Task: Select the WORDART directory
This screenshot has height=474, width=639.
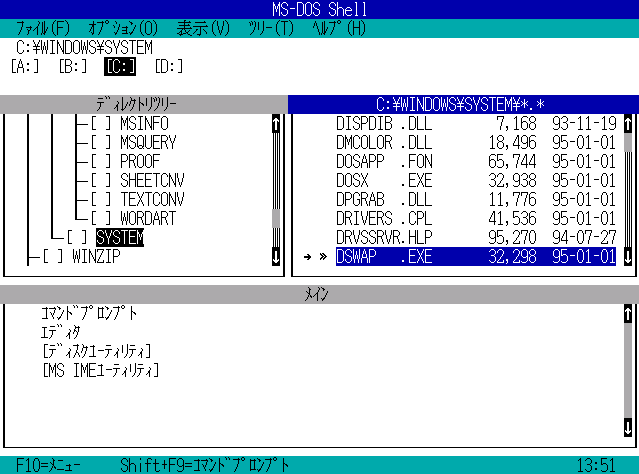Action: coord(148,218)
